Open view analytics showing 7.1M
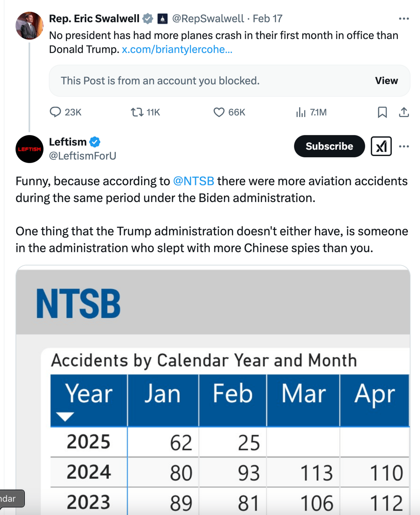Image resolution: width=420 pixels, height=515 pixels. (301, 112)
